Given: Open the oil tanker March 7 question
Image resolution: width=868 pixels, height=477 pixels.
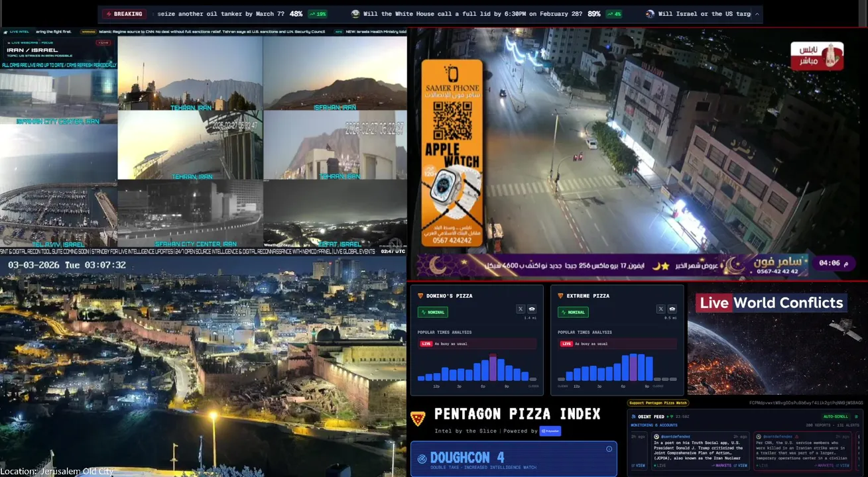Looking at the screenshot, I should [x=220, y=14].
